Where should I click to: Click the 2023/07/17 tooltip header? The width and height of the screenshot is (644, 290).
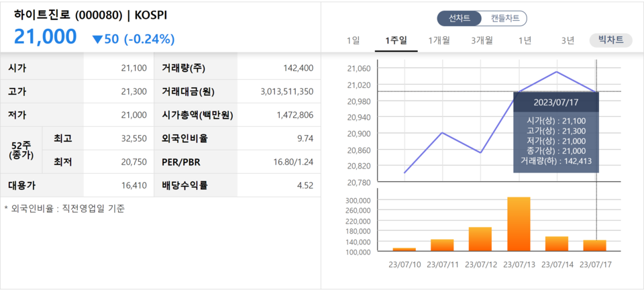(555, 102)
